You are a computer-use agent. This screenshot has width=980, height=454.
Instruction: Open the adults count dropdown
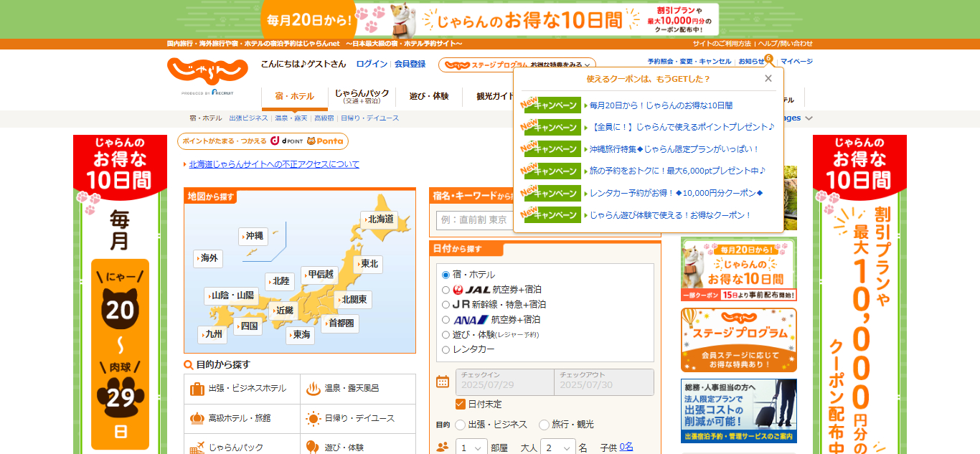(x=558, y=448)
